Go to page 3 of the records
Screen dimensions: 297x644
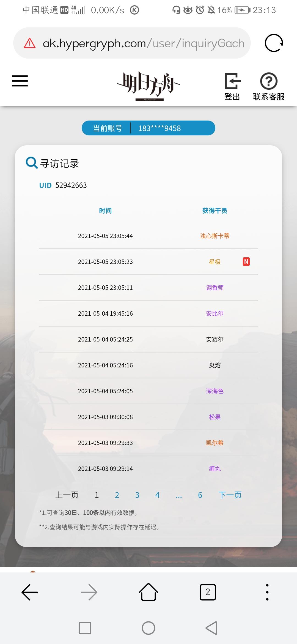[x=137, y=495]
